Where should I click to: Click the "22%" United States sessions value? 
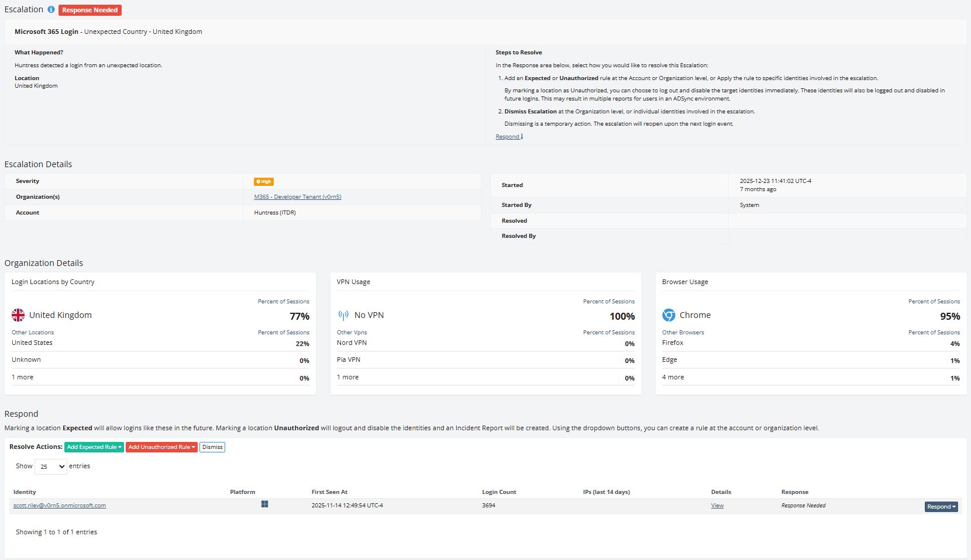click(302, 344)
